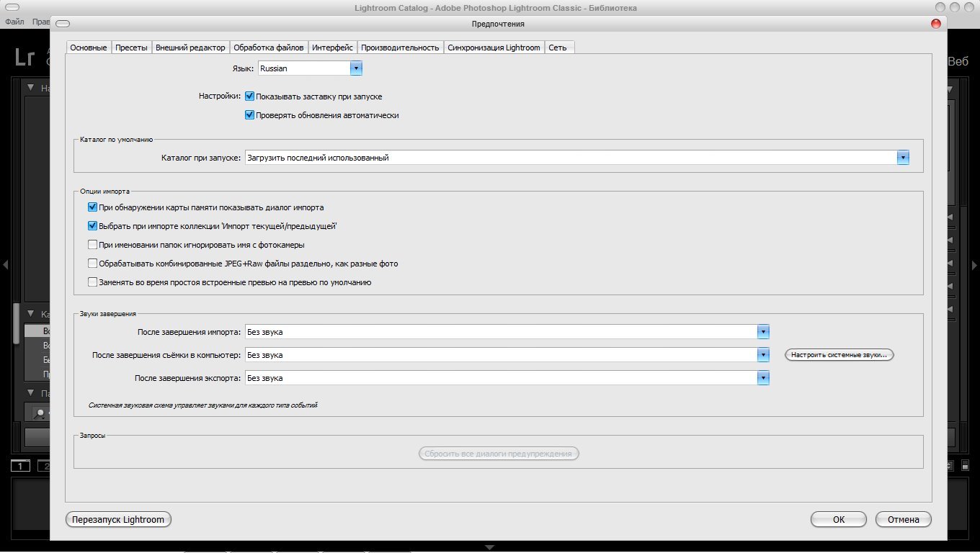Click the left panel collapse arrow
Screen dimensions: 980x553
pos(5,265)
